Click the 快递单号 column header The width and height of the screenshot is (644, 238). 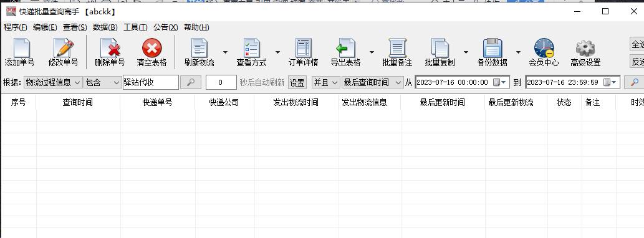point(157,103)
